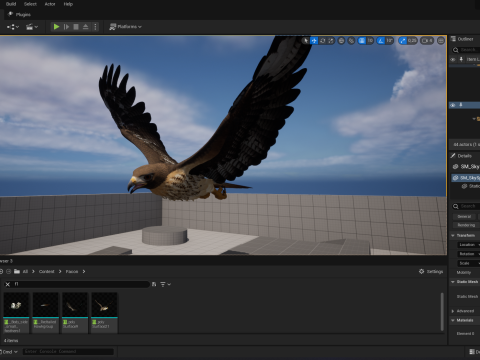Activate the Scale tool in viewport toolbar
This screenshot has width=480, height=360.
click(331, 41)
